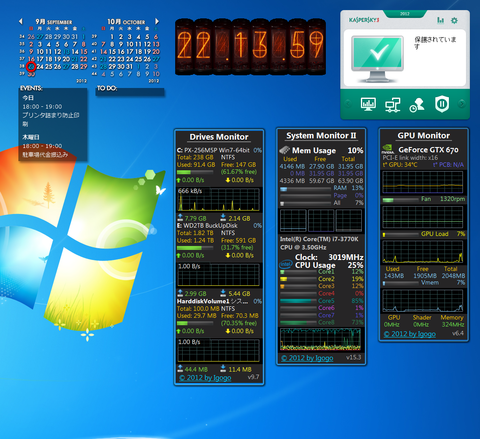Click Drives Monitor title

219,137
